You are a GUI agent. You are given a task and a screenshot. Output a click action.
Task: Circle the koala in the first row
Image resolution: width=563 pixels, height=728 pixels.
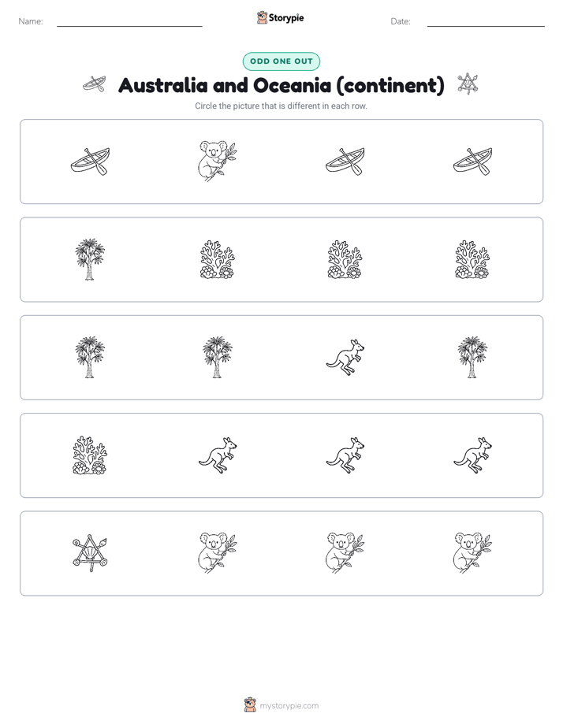[218, 161]
